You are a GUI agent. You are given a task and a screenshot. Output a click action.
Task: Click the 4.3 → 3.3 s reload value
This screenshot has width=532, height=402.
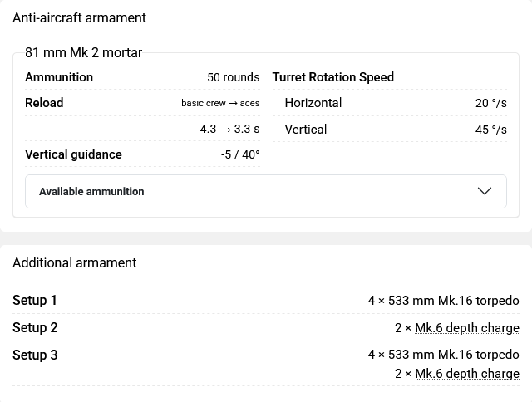click(x=229, y=129)
